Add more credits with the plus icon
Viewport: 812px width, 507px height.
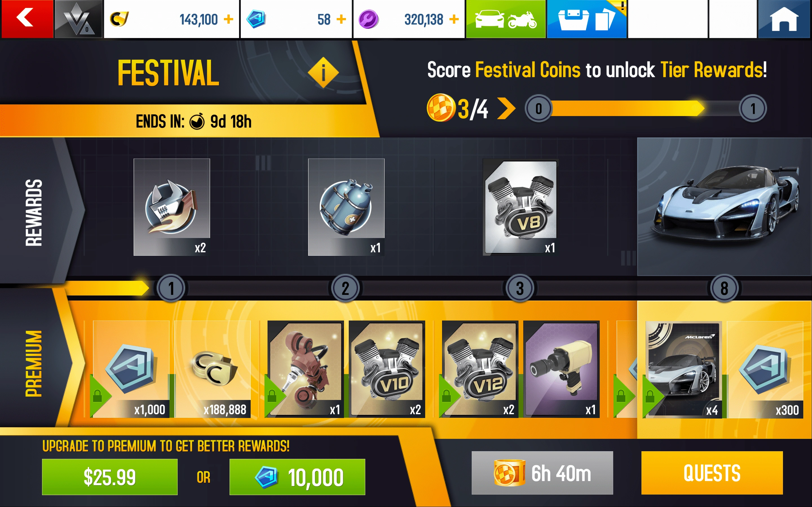228,19
